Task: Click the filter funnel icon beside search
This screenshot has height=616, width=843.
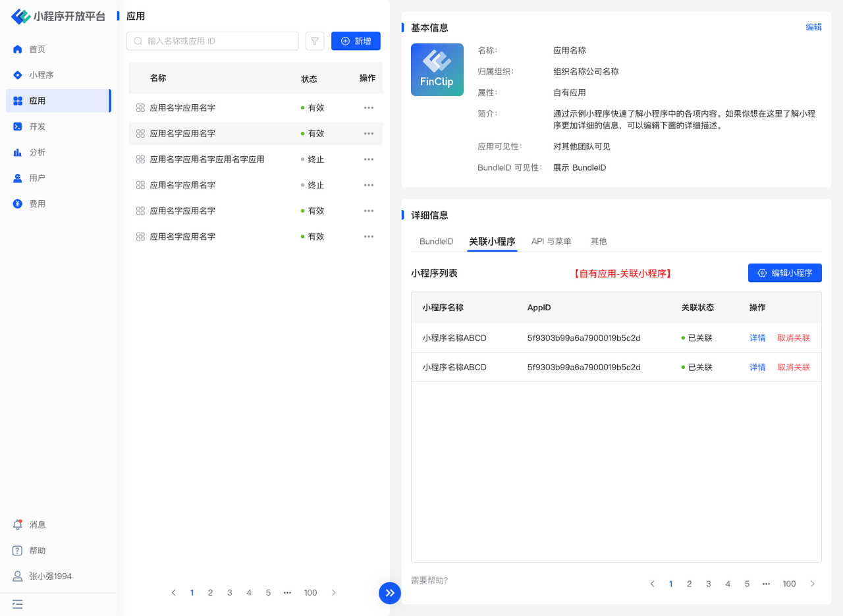Action: tap(315, 41)
